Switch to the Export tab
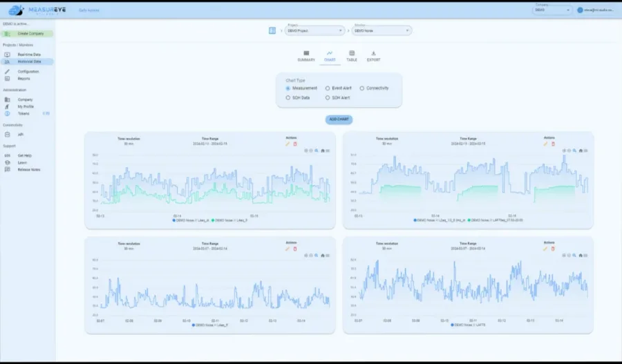Image resolution: width=622 pixels, height=364 pixels. [373, 56]
